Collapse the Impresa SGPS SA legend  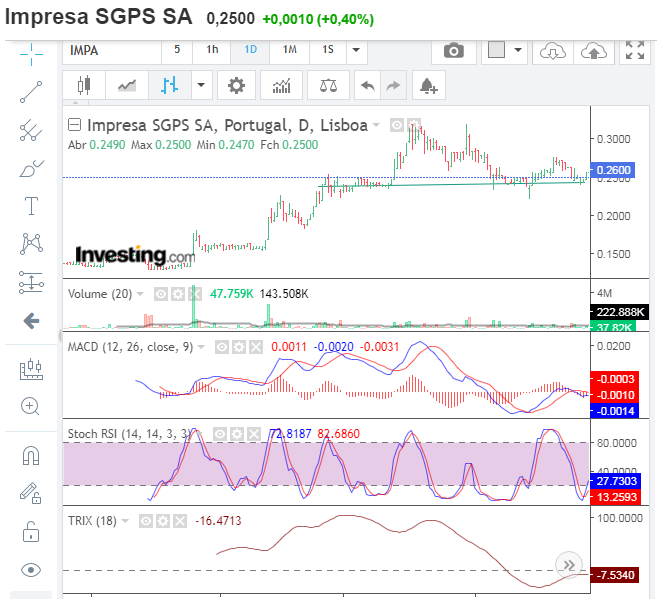[x=75, y=125]
